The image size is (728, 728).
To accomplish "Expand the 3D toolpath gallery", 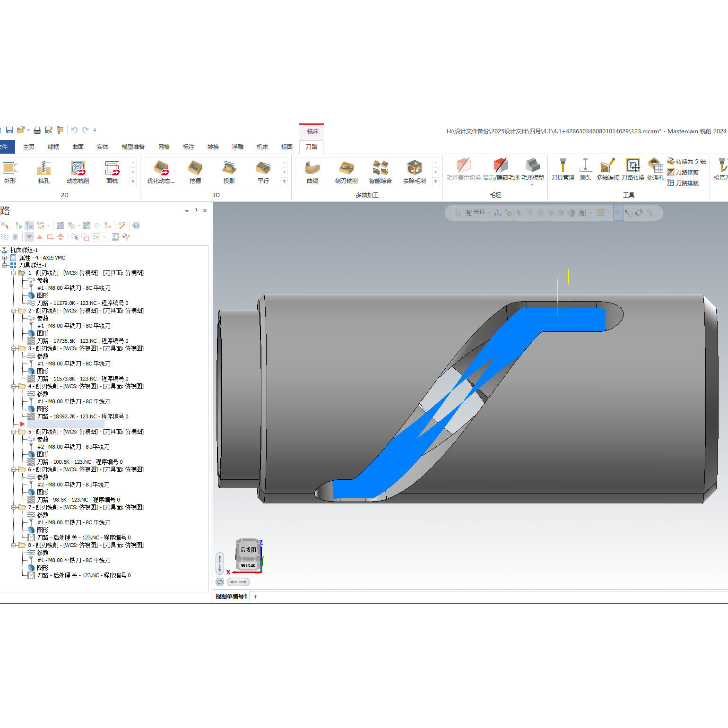I will click(284, 182).
